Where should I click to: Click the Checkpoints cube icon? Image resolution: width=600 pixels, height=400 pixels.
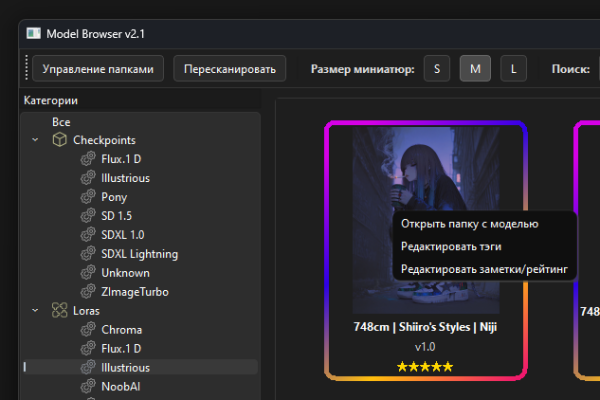click(60, 140)
